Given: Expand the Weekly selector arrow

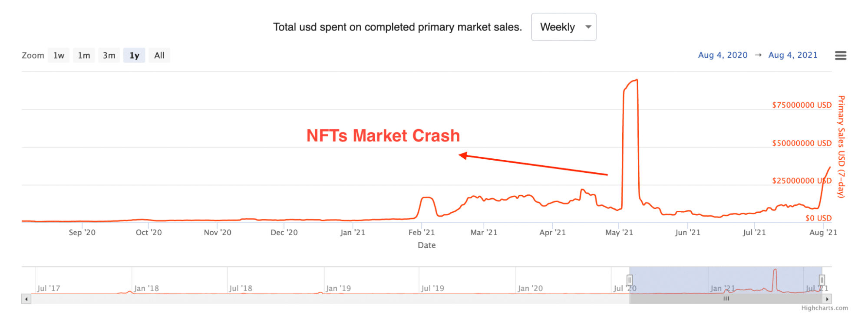Looking at the screenshot, I should (588, 27).
